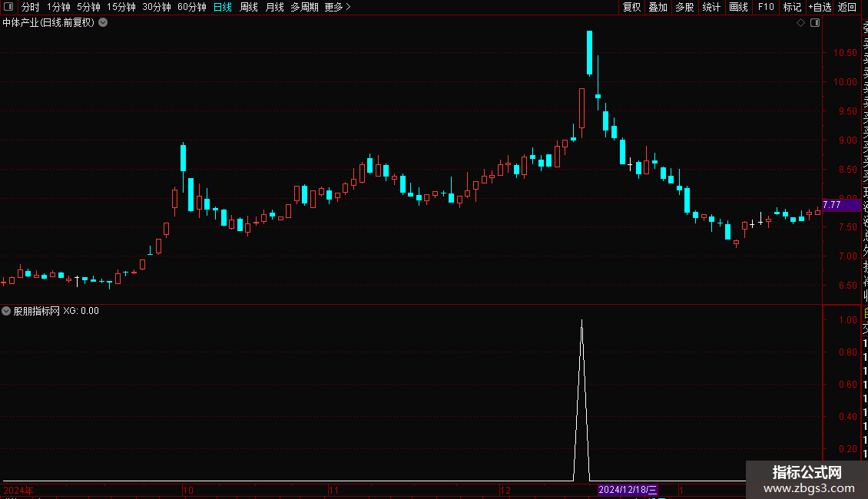Click the 12 month label on time axis
This screenshot has width=868, height=499.
(505, 490)
